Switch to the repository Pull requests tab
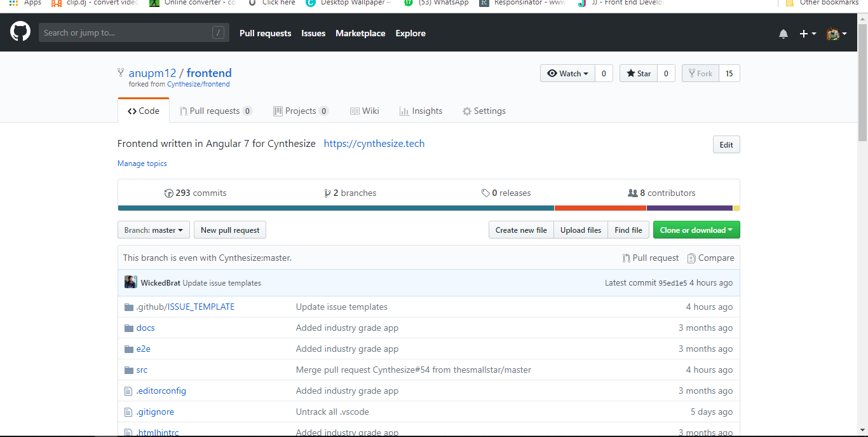Screen dimensions: 868x437 [x=215, y=111]
